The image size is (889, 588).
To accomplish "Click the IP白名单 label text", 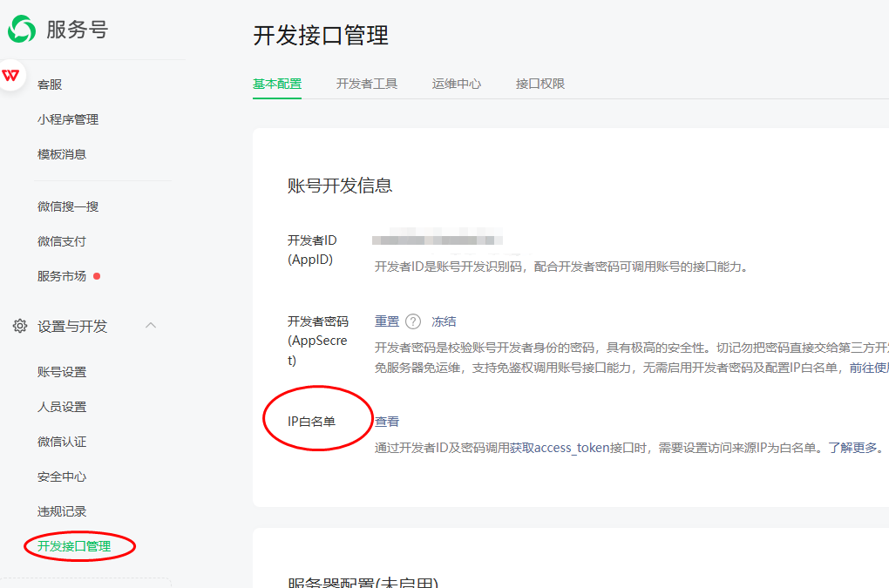I will tap(311, 422).
